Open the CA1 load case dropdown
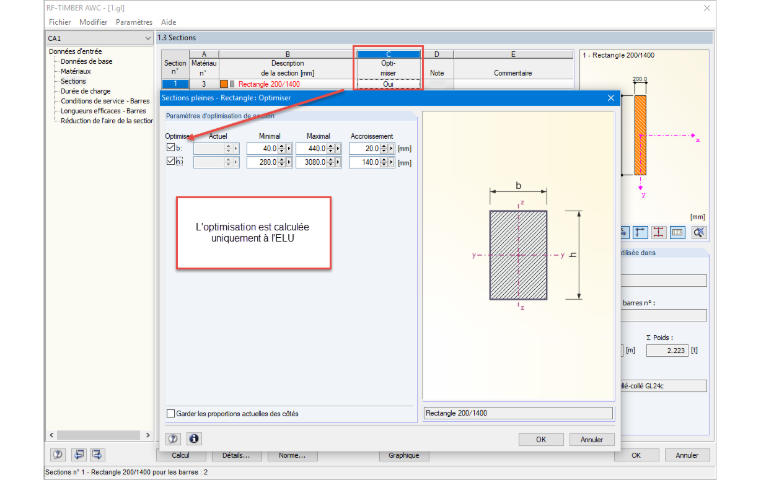 [x=148, y=38]
